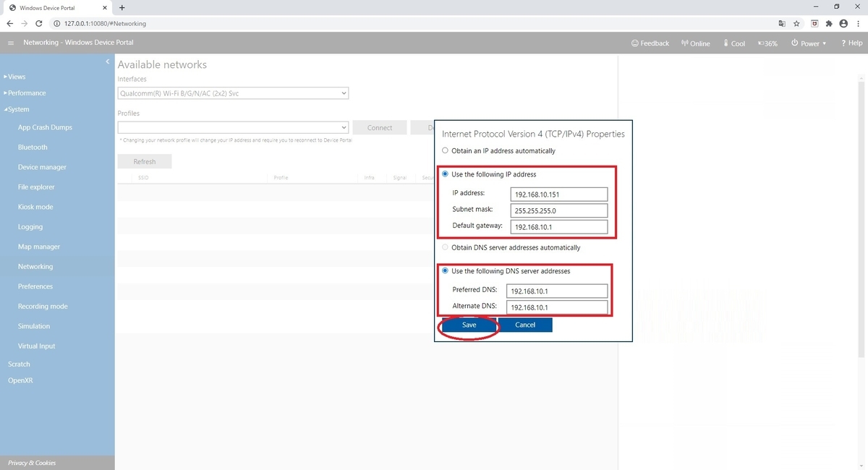Open the browser profile avatar

[843, 23]
